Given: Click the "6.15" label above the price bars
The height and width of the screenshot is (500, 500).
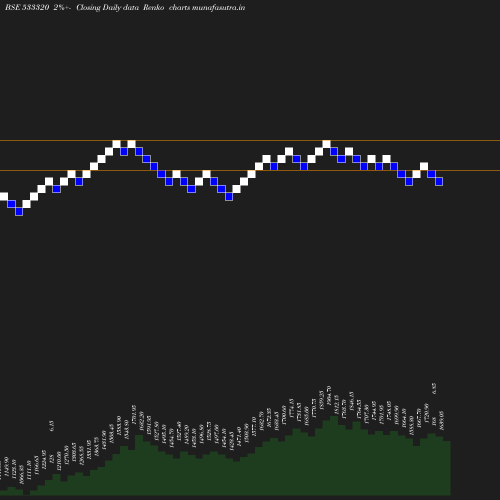Looking at the screenshot, I should pos(52,426).
